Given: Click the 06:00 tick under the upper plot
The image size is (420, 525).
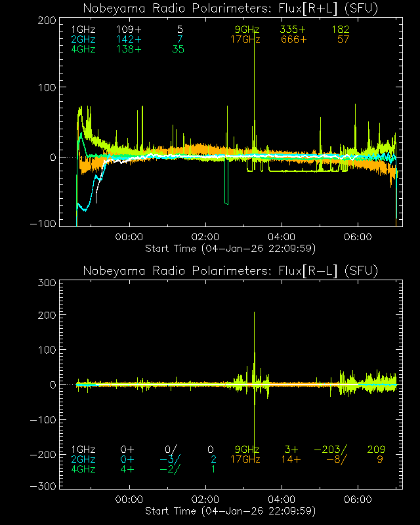Looking at the screenshot, I should (x=358, y=237).
